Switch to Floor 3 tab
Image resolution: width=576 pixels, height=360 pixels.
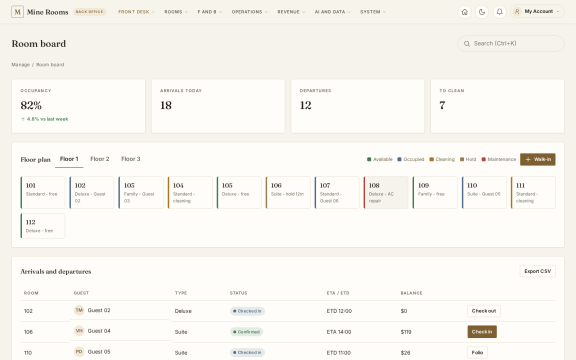[x=131, y=159]
